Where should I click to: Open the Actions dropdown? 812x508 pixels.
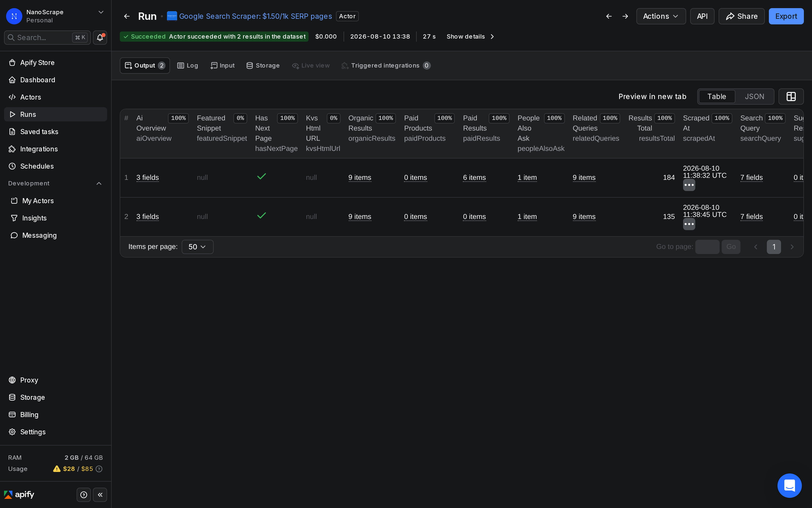click(x=661, y=16)
